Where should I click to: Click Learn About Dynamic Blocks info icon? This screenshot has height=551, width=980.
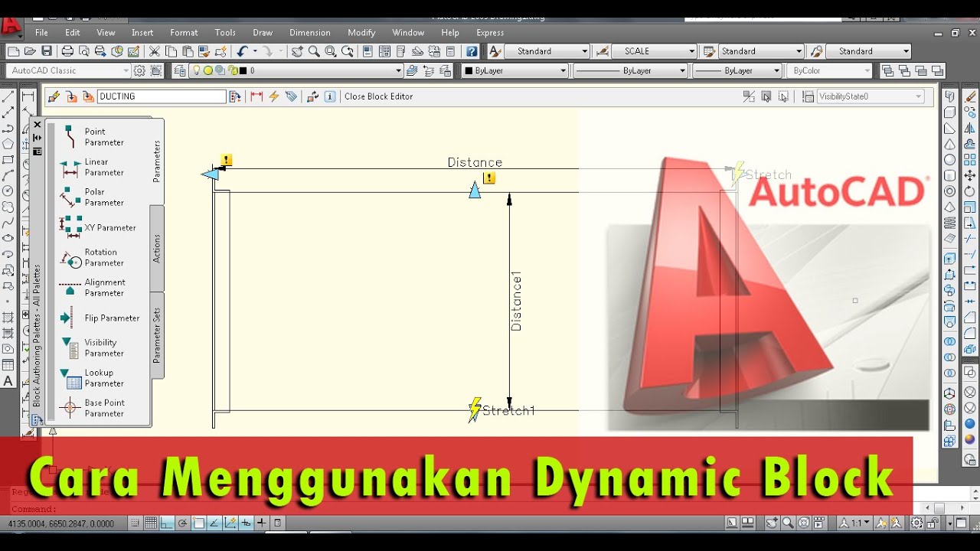coord(330,96)
